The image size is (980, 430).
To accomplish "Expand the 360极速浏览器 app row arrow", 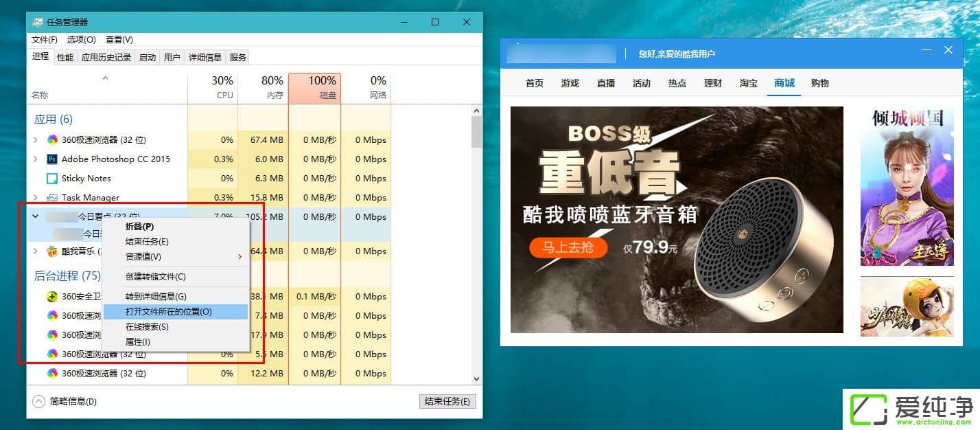I will 36,140.
